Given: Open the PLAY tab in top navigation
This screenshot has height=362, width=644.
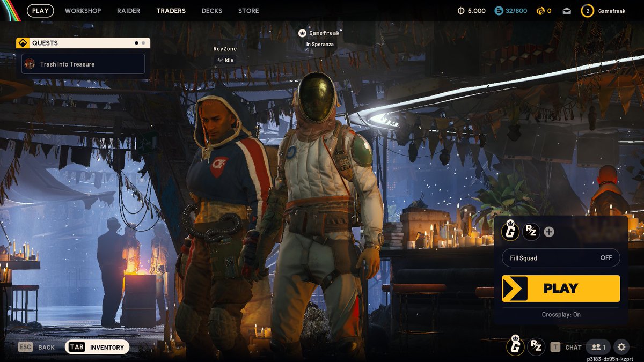Looking at the screenshot, I should [x=40, y=11].
